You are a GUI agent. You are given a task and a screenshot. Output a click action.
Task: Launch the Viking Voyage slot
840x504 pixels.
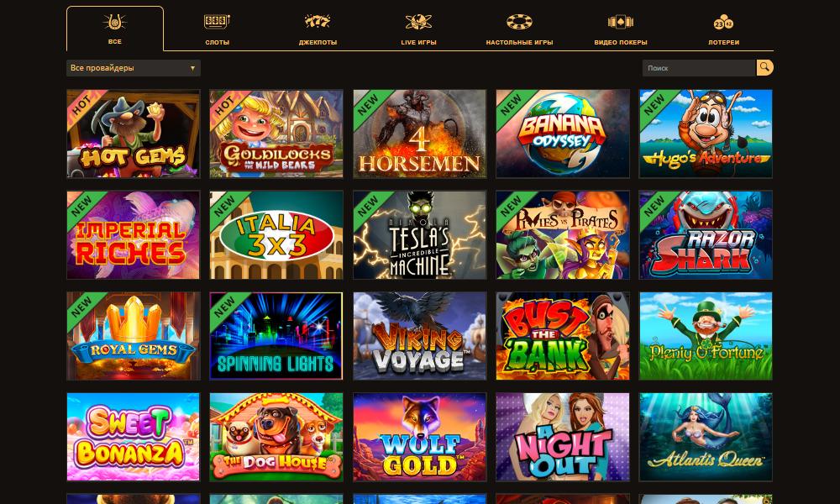point(419,336)
